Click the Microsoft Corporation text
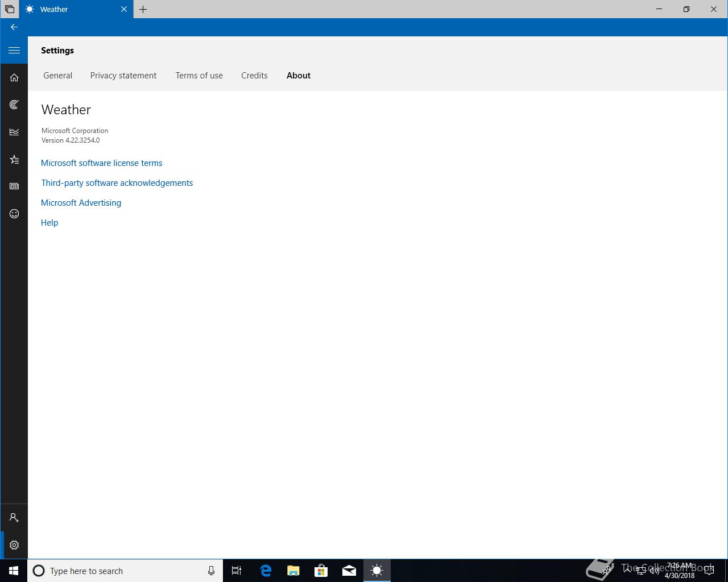The width and height of the screenshot is (728, 582). [x=75, y=131]
